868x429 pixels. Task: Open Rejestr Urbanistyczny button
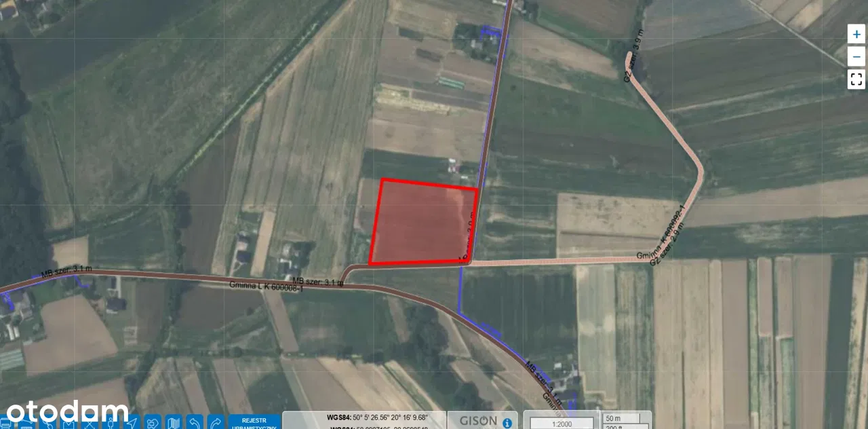pos(254,422)
